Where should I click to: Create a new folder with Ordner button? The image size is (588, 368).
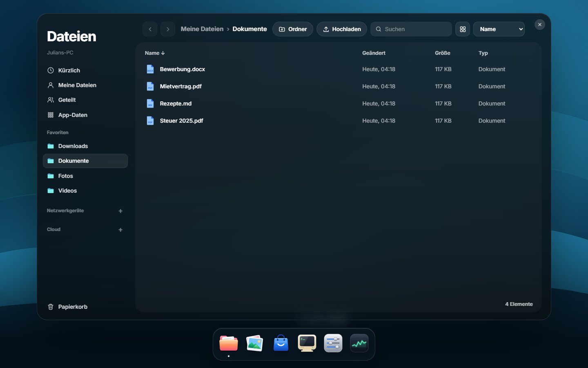(293, 29)
